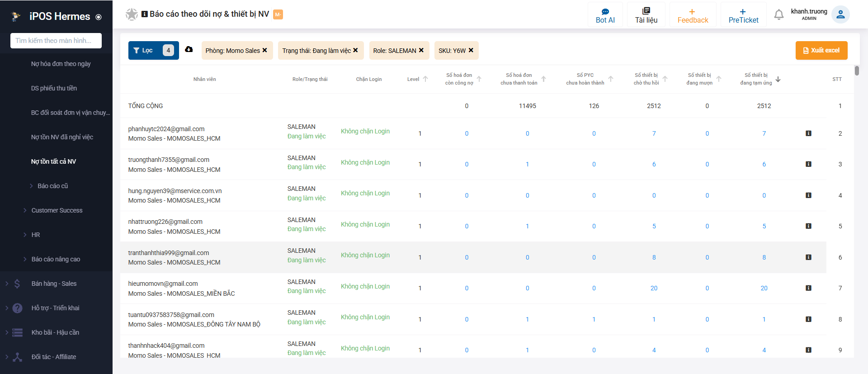Click the info icon before report title
868x374 pixels.
145,14
